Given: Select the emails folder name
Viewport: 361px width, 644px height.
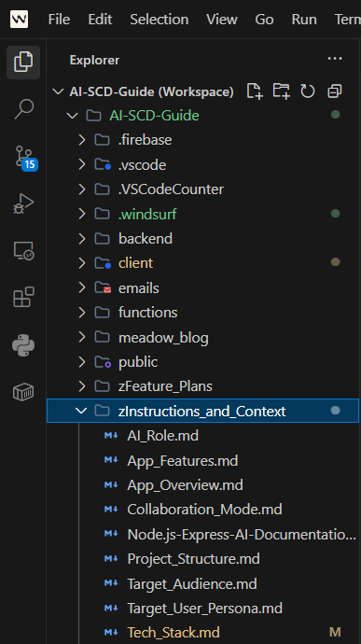Looking at the screenshot, I should tap(139, 287).
